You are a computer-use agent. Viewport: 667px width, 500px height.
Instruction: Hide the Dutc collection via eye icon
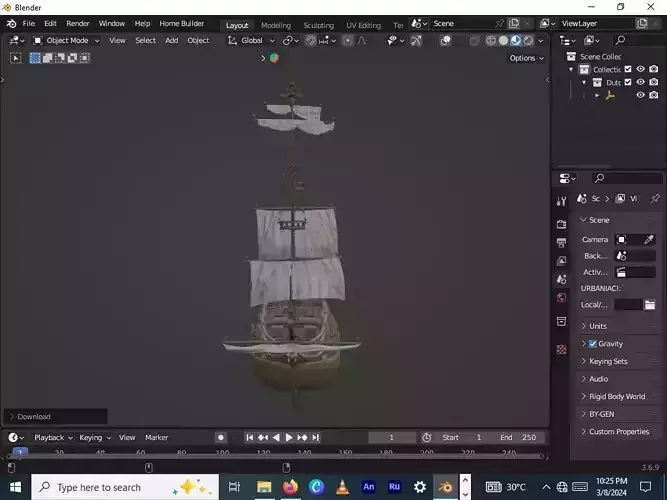click(641, 82)
